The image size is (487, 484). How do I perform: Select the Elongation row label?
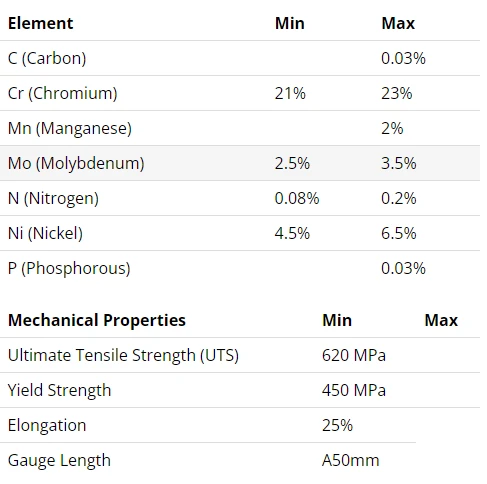[x=47, y=425]
